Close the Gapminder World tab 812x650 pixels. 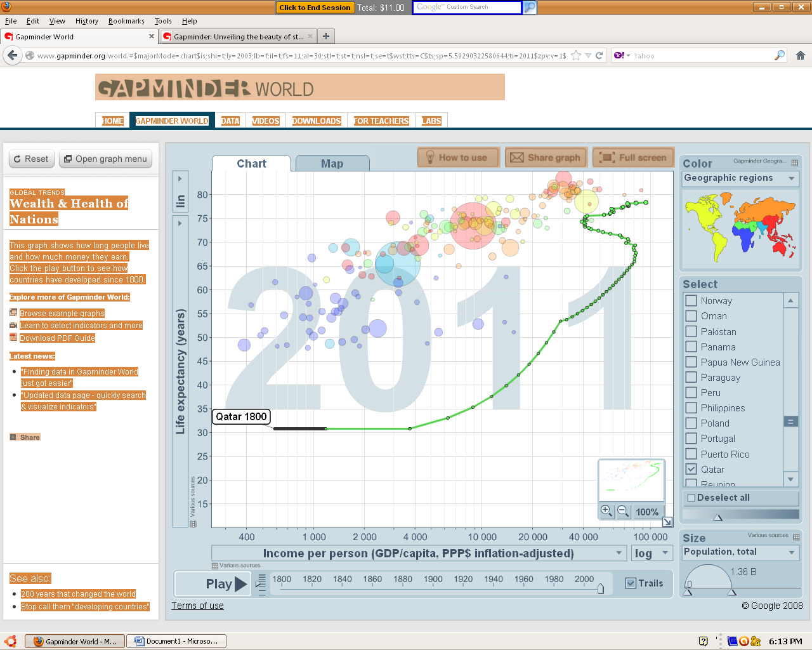click(x=152, y=36)
